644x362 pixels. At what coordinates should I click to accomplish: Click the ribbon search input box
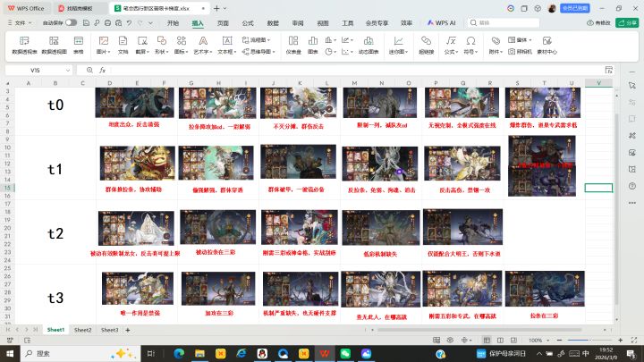504,23
